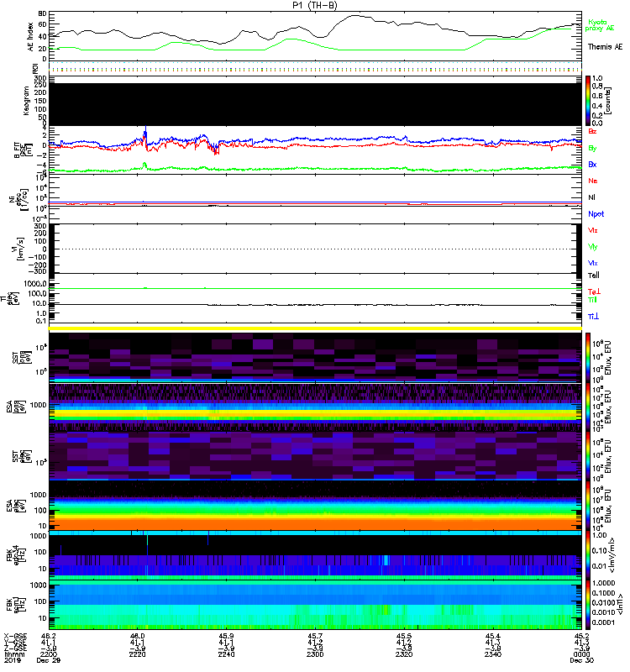Click the "46.2" X-GSE value
This screenshot has height=672, width=630.
click(49, 636)
